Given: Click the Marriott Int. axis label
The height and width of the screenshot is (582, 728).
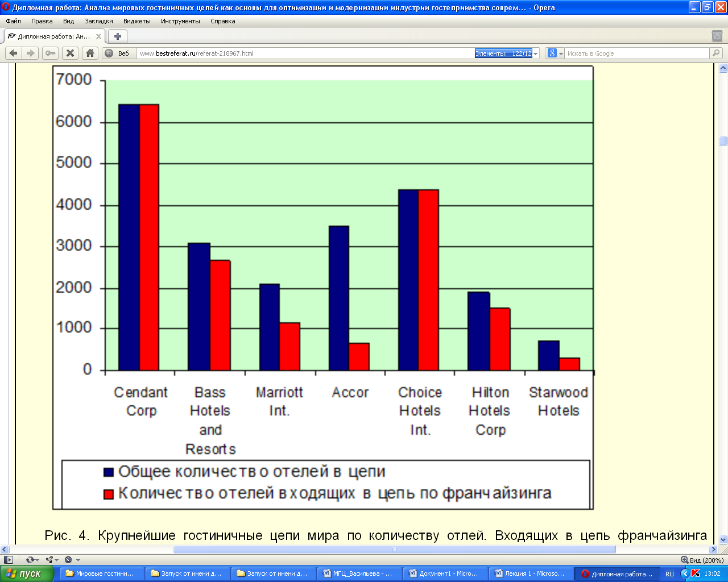Looking at the screenshot, I should click(279, 401).
